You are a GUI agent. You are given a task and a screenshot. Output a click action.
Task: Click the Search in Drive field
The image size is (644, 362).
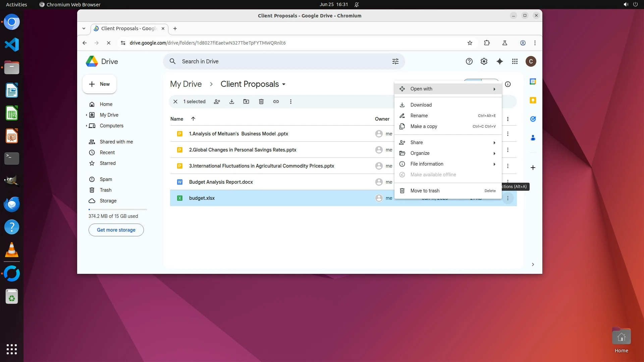(x=282, y=61)
